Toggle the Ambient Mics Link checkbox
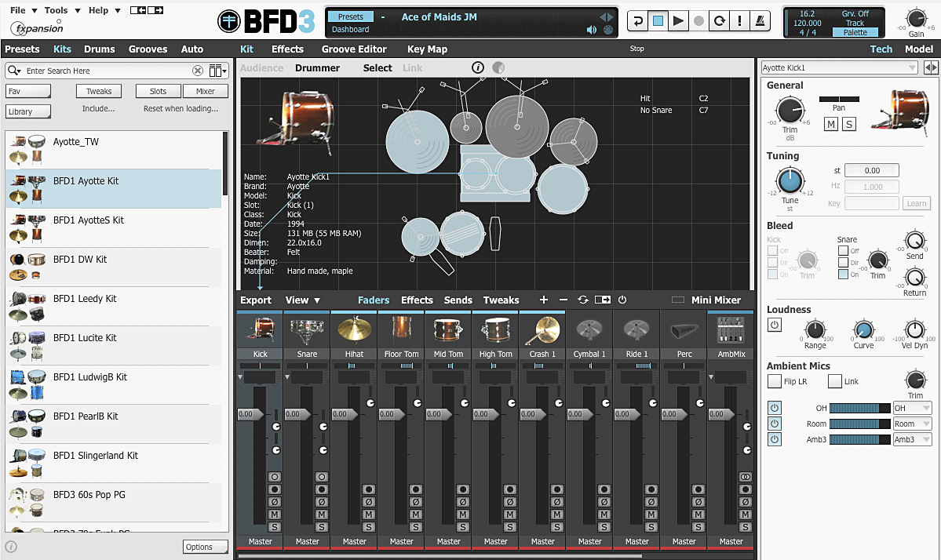 point(835,381)
